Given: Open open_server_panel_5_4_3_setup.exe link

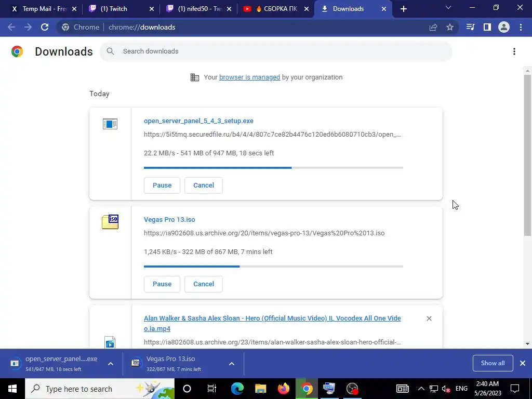Looking at the screenshot, I should (x=198, y=121).
